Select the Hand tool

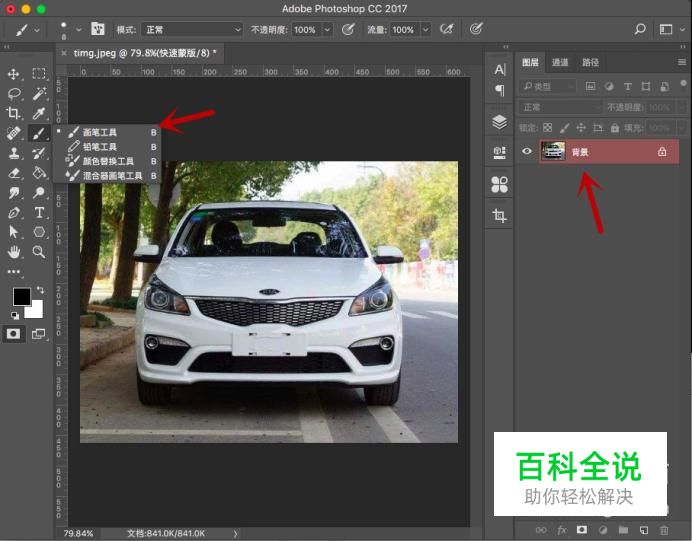tap(14, 252)
